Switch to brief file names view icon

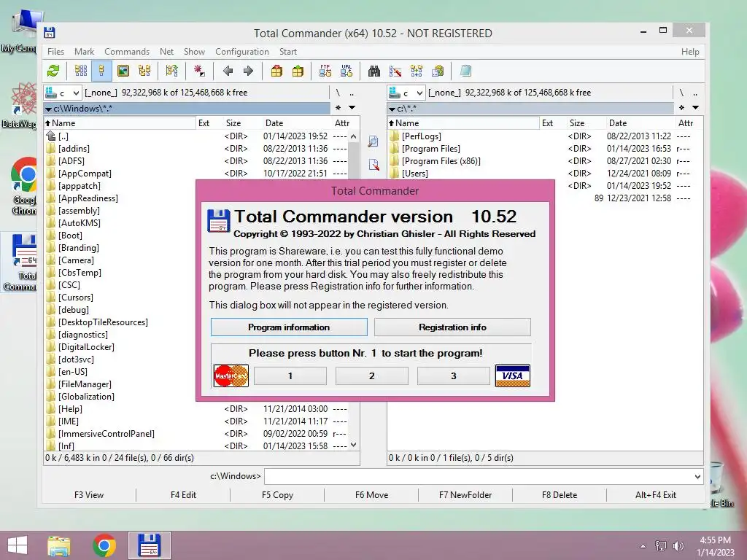81,71
